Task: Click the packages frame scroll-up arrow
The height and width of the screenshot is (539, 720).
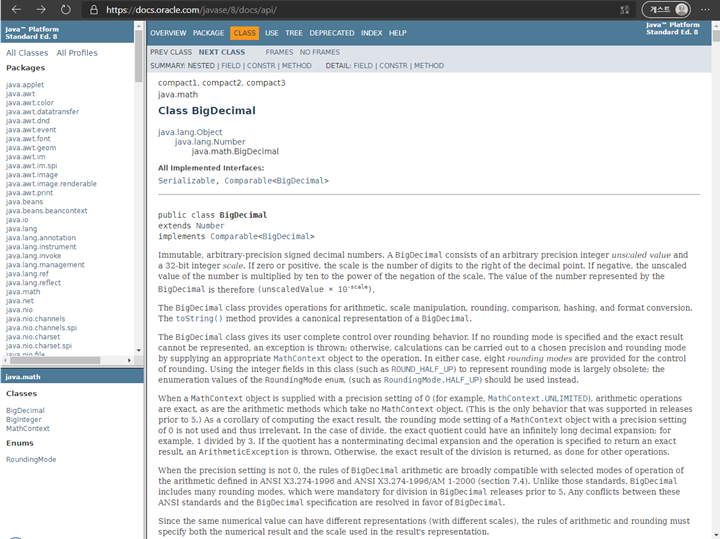Action: pyautogui.click(x=139, y=26)
